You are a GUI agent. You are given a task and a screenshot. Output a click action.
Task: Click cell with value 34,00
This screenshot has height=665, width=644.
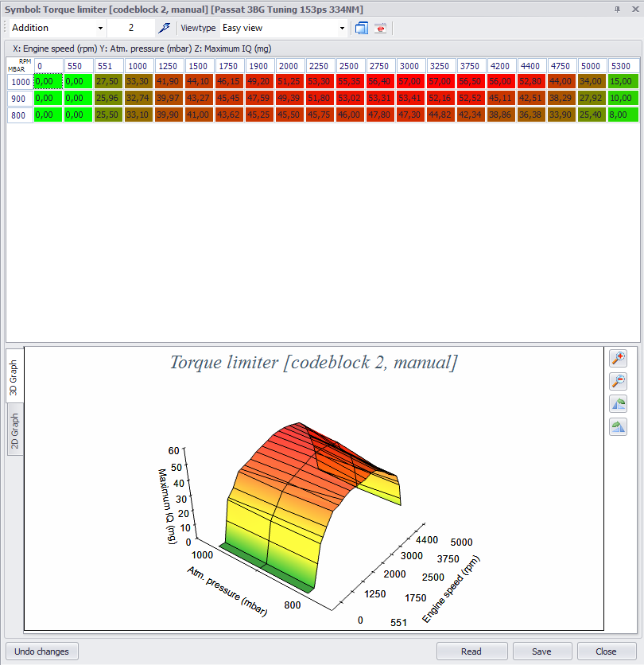592,81
